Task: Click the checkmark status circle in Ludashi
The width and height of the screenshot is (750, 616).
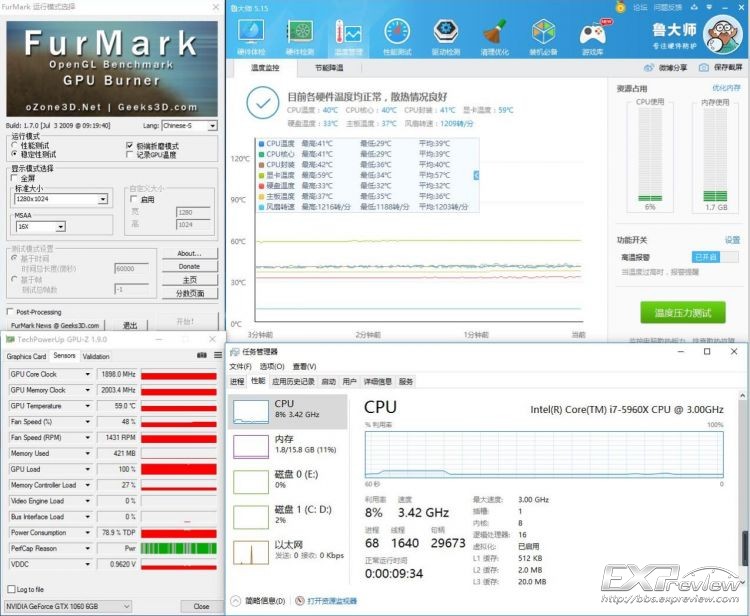Action: (263, 103)
